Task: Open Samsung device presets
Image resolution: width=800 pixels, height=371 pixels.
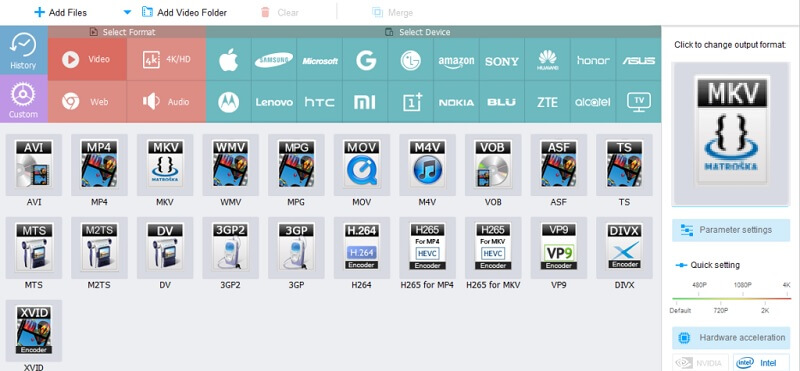Action: click(274, 60)
